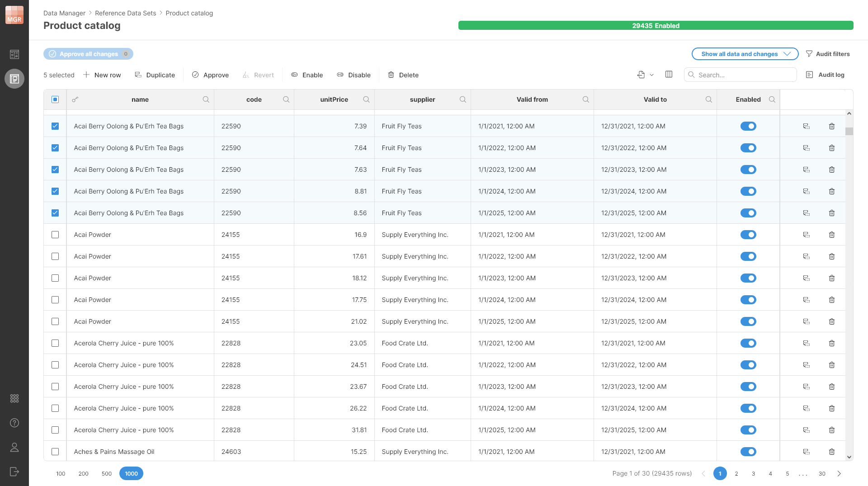The width and height of the screenshot is (868, 486).
Task: Open the help icon in the sidebar
Action: [x=14, y=423]
